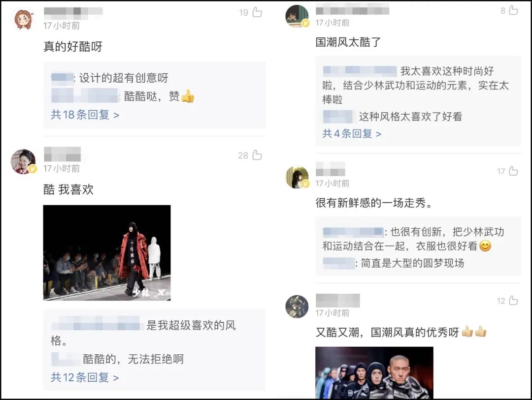Expand 共4条回复 replies
The height and width of the screenshot is (400, 532).
(352, 133)
